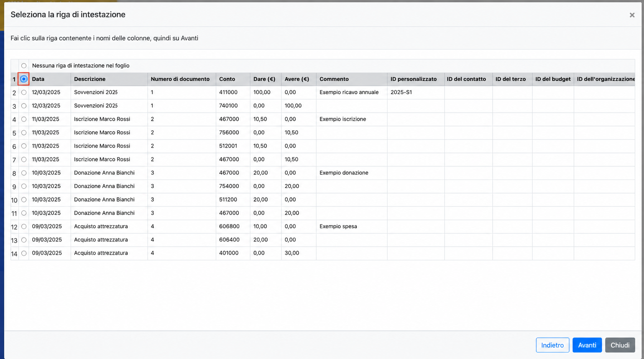Click 'Donazione Anna Bianchi' in row 10

(x=109, y=200)
